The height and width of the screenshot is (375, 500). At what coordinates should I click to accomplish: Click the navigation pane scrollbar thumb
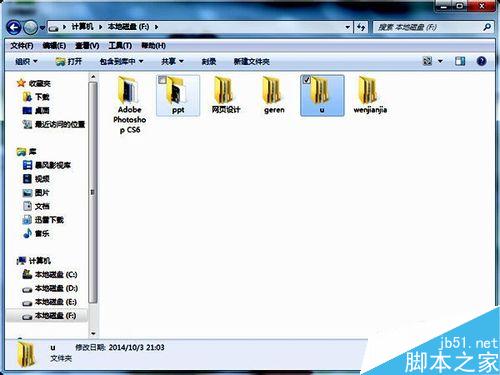(x=93, y=192)
